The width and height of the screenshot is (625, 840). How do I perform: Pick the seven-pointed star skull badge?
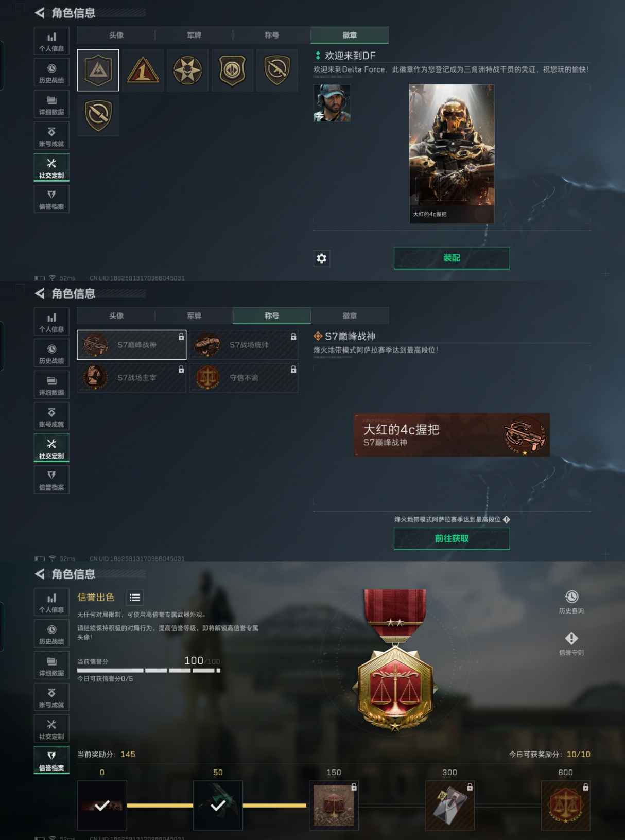click(x=187, y=70)
